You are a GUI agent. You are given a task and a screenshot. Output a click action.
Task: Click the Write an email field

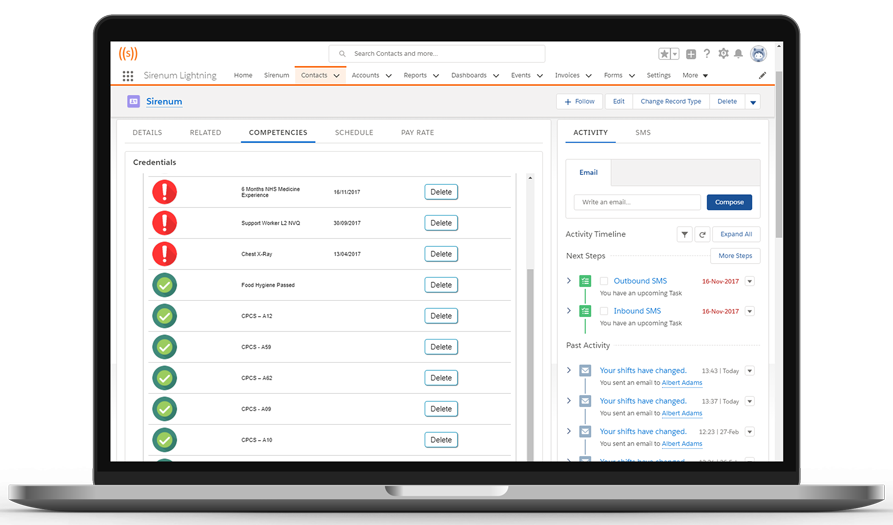[x=637, y=202]
